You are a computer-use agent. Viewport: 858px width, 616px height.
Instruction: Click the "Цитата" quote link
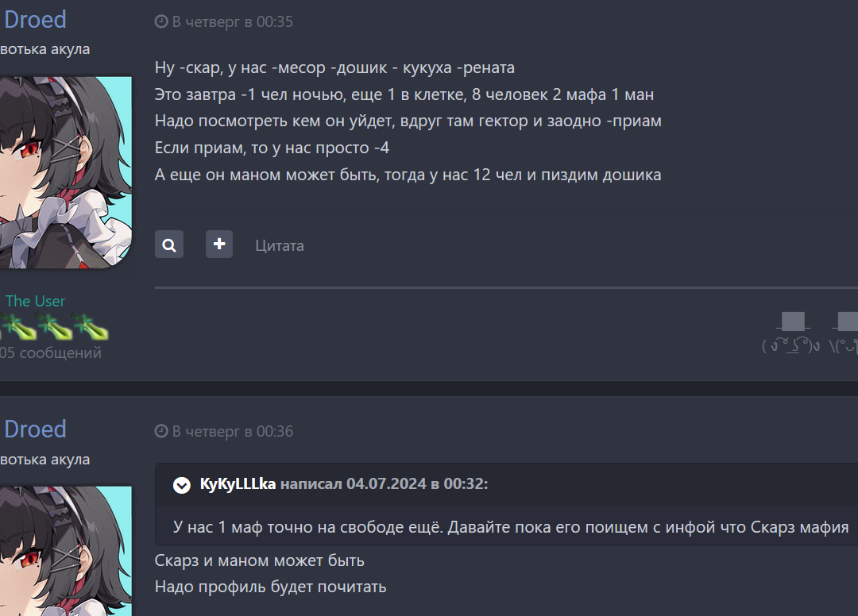point(280,245)
